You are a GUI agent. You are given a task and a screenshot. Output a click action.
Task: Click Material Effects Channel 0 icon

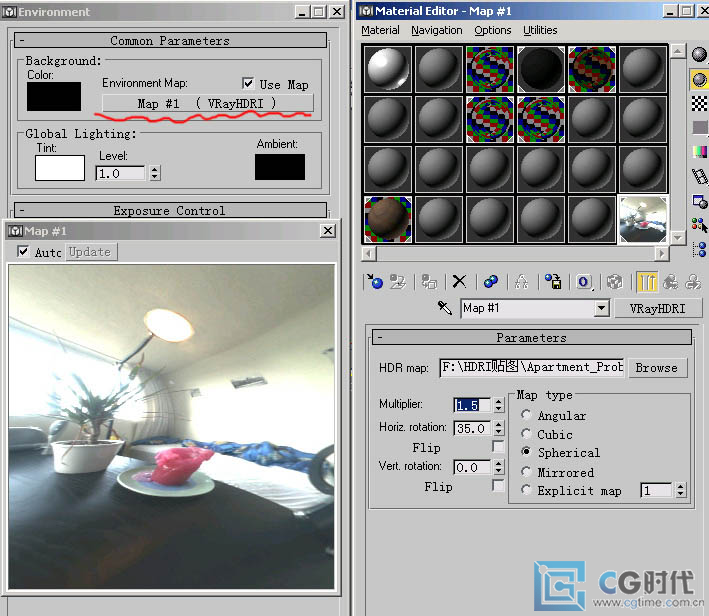(x=583, y=282)
